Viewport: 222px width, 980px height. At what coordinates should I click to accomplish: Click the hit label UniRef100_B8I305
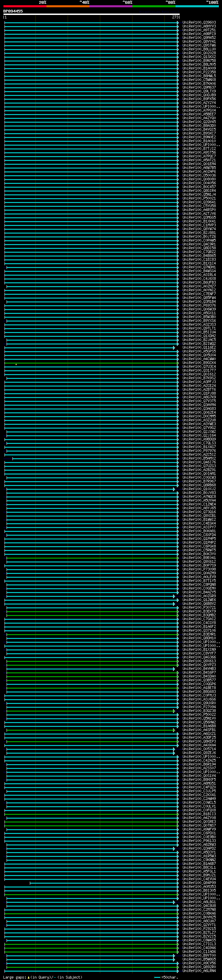pos(199,891)
